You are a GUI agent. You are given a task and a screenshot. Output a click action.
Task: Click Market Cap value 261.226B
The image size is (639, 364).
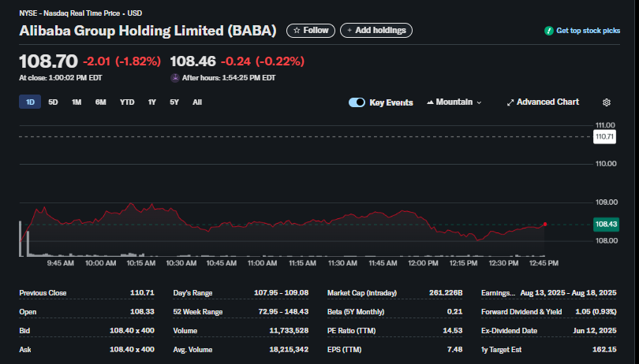point(446,293)
